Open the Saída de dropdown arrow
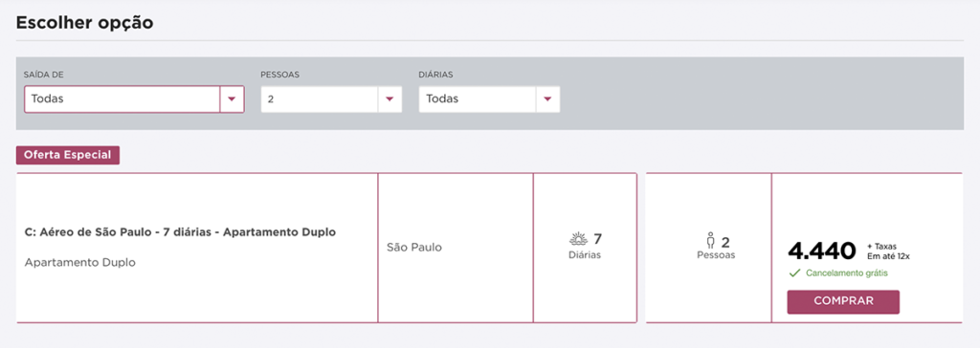Viewport: 980px width, 348px height. coord(232,99)
